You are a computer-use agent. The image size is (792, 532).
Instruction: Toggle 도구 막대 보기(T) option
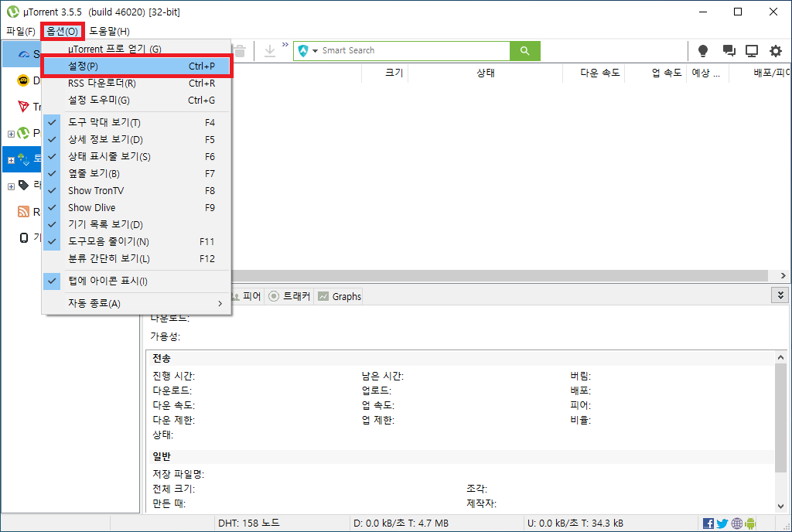click(x=136, y=123)
